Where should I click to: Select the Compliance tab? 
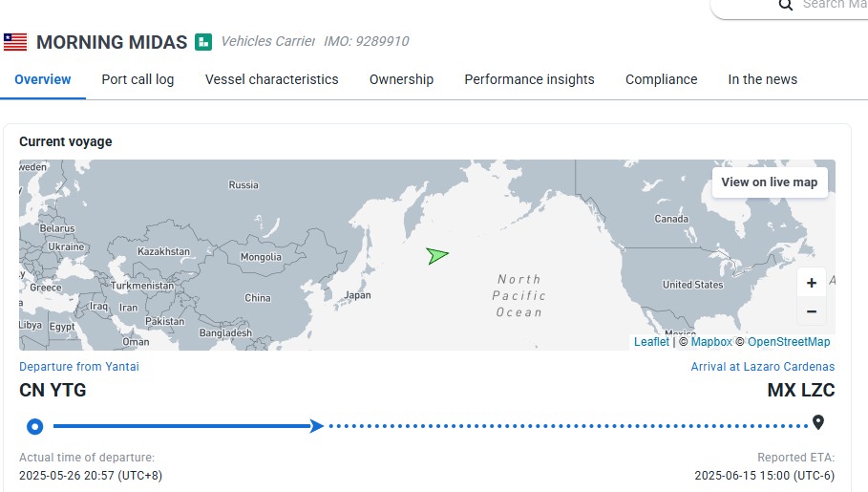(x=661, y=80)
